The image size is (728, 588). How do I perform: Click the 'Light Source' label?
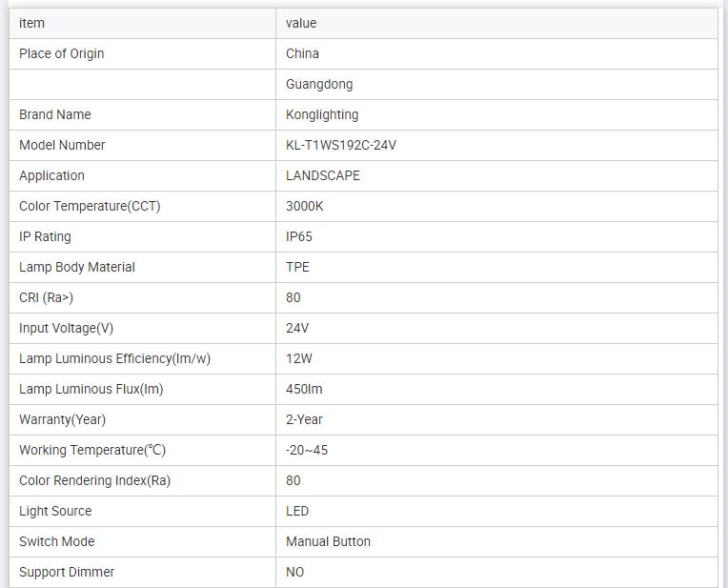[55, 511]
